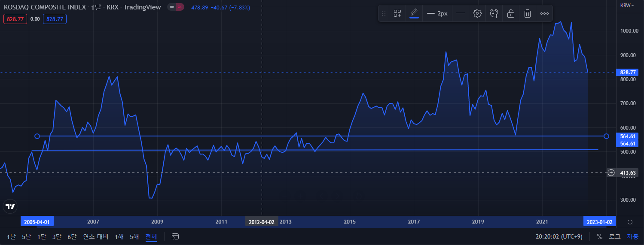
Task: Open more options three-dots menu
Action: [x=544, y=13]
